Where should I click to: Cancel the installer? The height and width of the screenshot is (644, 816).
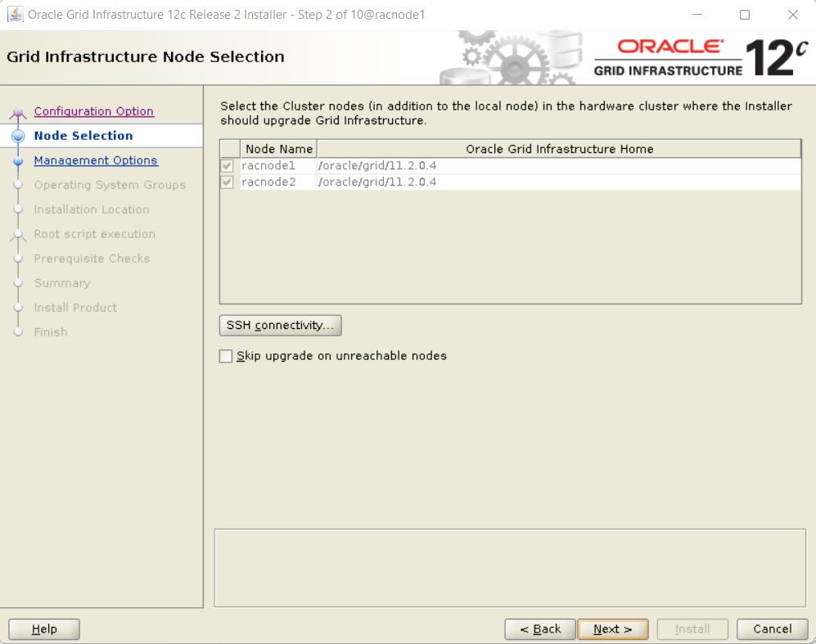pyautogui.click(x=773, y=629)
